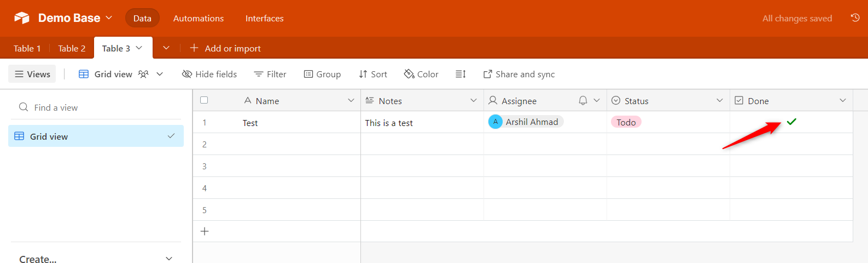Viewport: 868px width, 263px height.
Task: Select row number 4
Action: click(x=205, y=188)
